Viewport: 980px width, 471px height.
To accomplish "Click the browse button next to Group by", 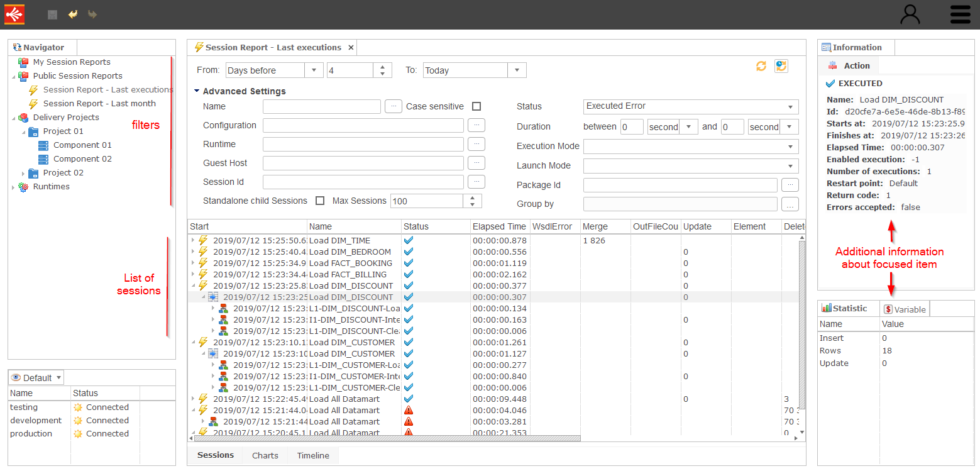I will click(790, 204).
